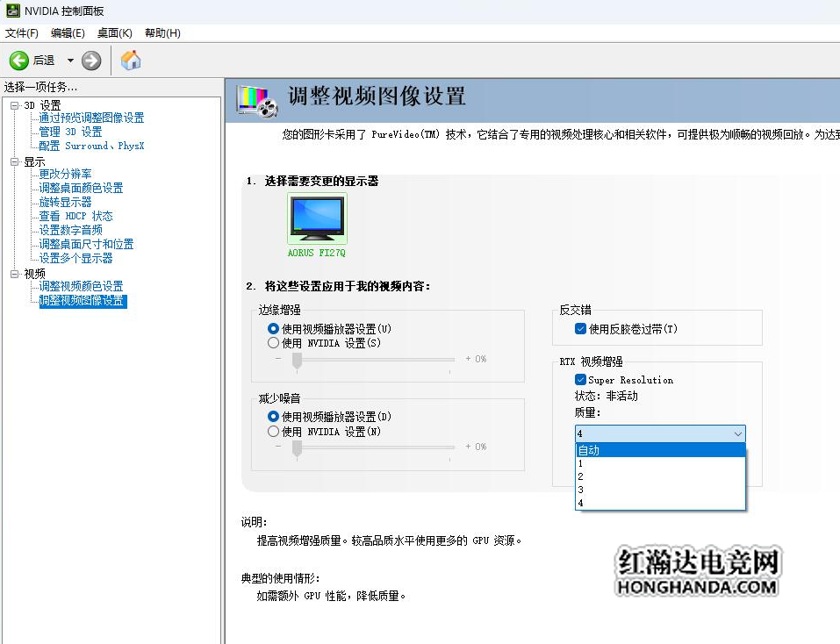Open 管理 3D 设置 link
Viewport: 840px width, 644px height.
(x=70, y=132)
